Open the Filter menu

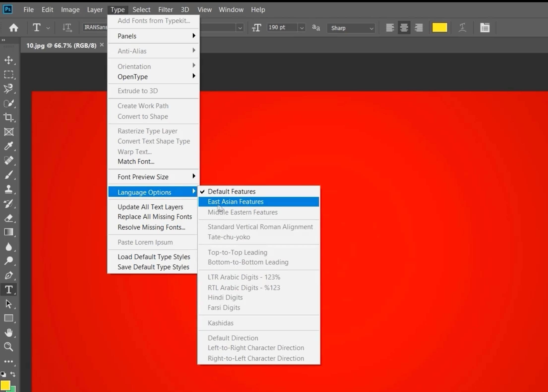(x=165, y=10)
